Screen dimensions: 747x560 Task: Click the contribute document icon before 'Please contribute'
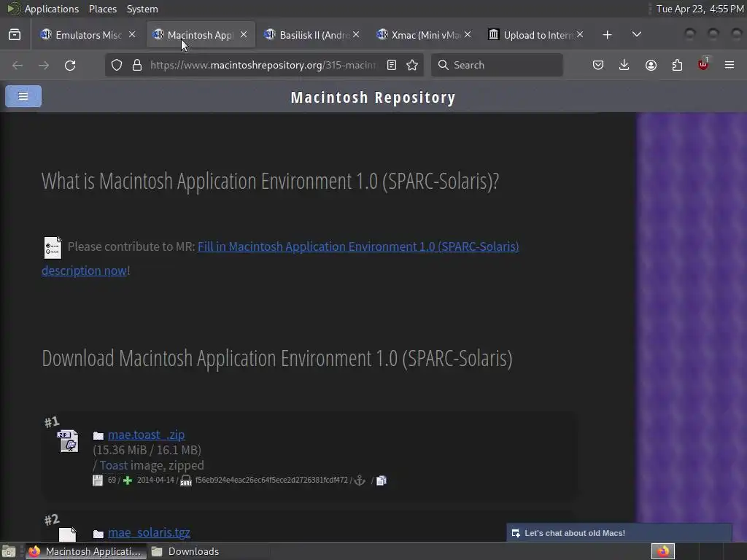(x=53, y=248)
